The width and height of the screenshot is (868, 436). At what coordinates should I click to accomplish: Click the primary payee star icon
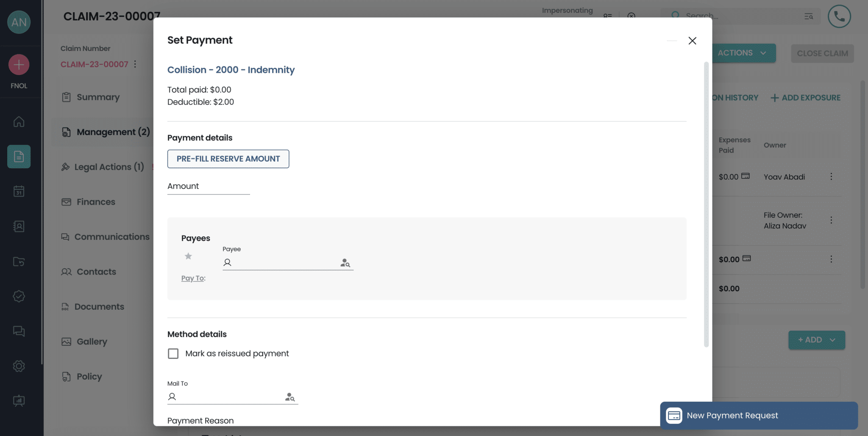pos(188,256)
